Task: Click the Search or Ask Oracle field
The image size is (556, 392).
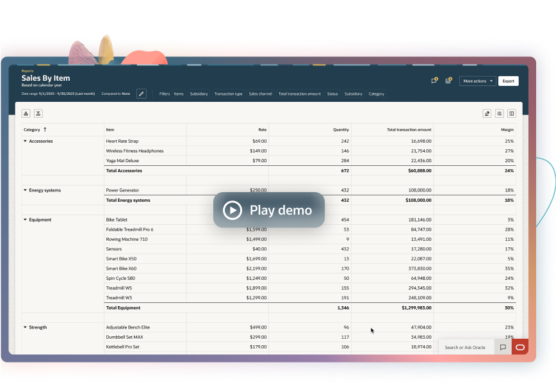Action: tap(465, 347)
